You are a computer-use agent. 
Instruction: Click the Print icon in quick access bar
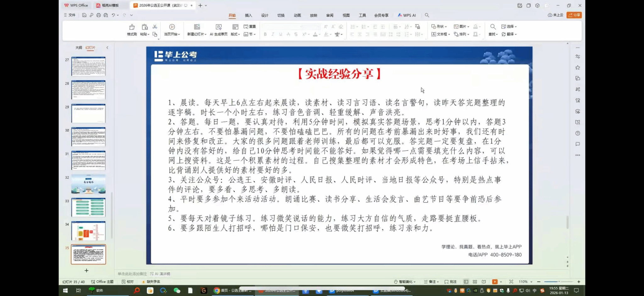point(98,15)
